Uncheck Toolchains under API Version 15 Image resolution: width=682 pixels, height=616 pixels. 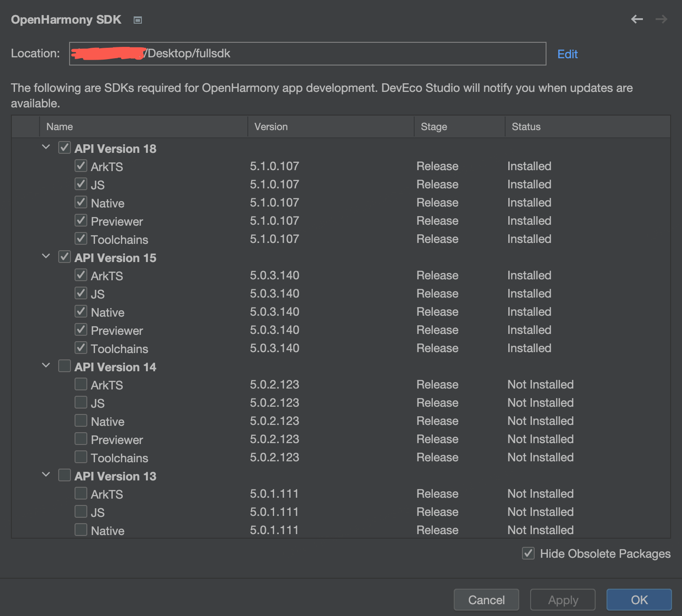[x=81, y=348]
